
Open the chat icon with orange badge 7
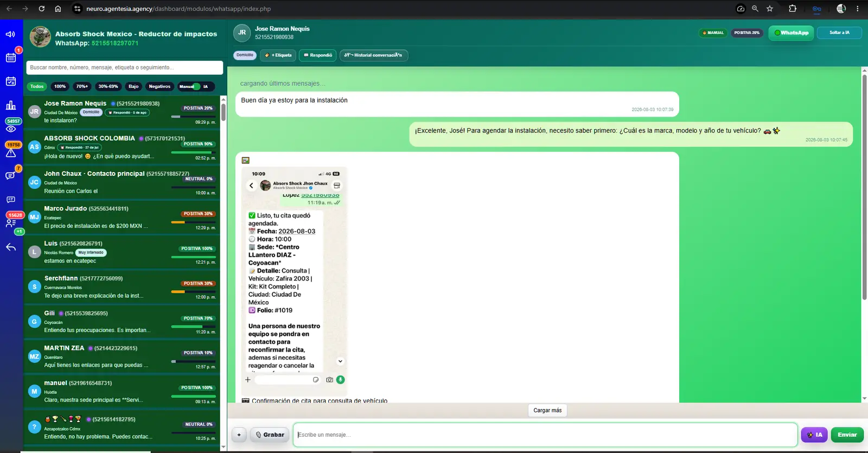[10, 176]
